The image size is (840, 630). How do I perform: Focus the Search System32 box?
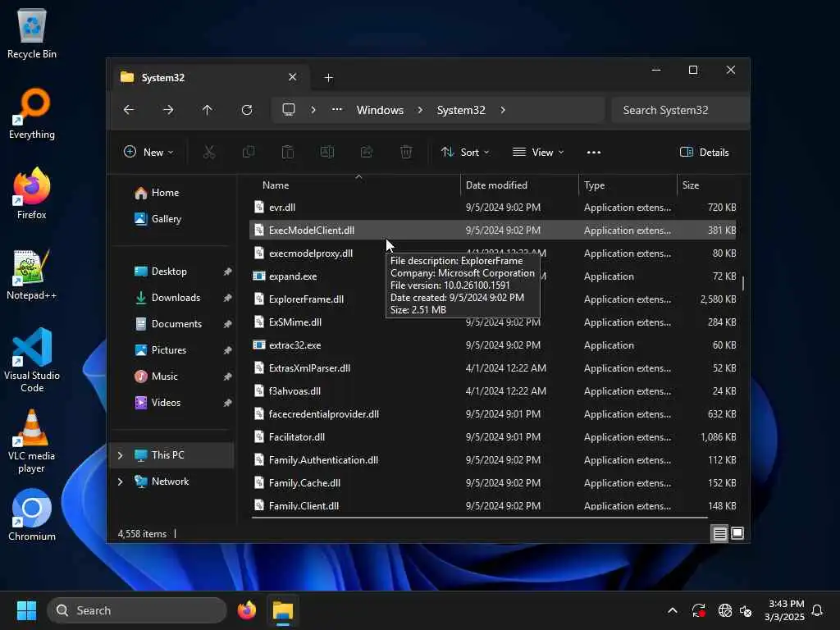[679, 110]
